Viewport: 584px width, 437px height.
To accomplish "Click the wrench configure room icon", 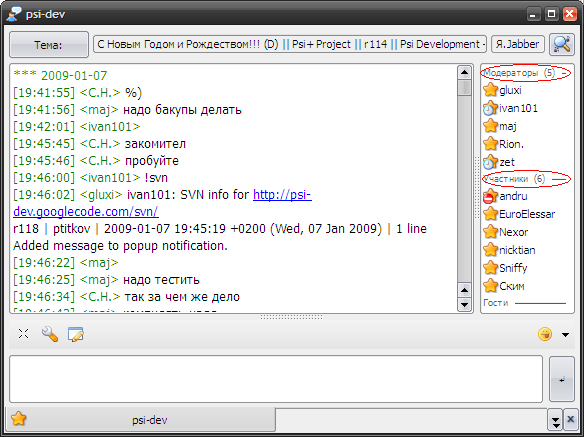I will 50,334.
